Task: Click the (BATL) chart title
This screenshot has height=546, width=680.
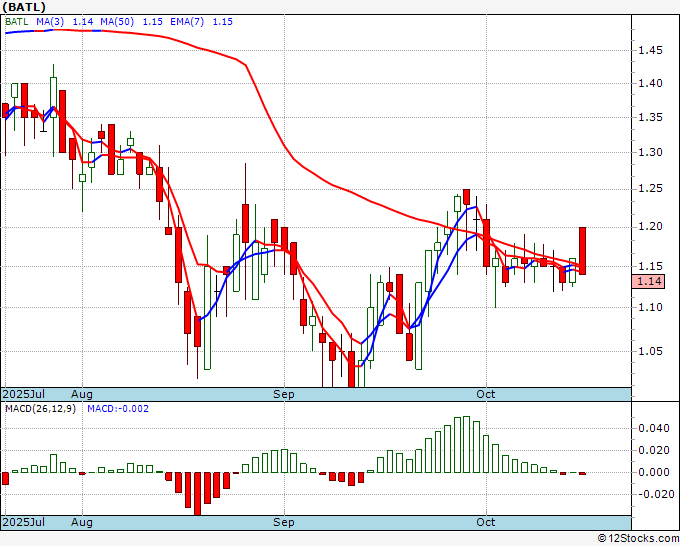Action: click(24, 7)
